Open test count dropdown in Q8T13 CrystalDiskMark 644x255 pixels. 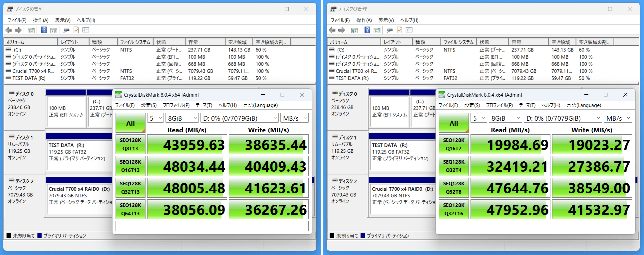coord(156,118)
